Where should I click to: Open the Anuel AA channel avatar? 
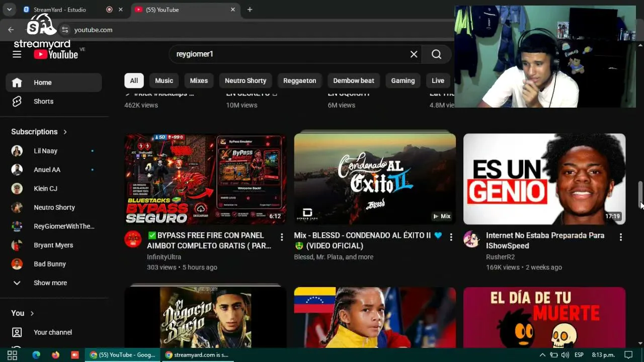[17, 169]
